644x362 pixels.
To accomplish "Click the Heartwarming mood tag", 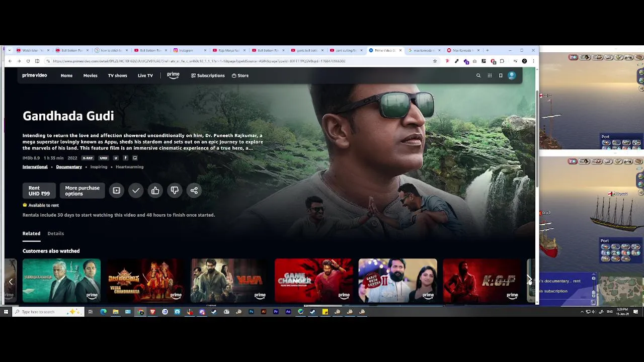I will click(x=129, y=167).
